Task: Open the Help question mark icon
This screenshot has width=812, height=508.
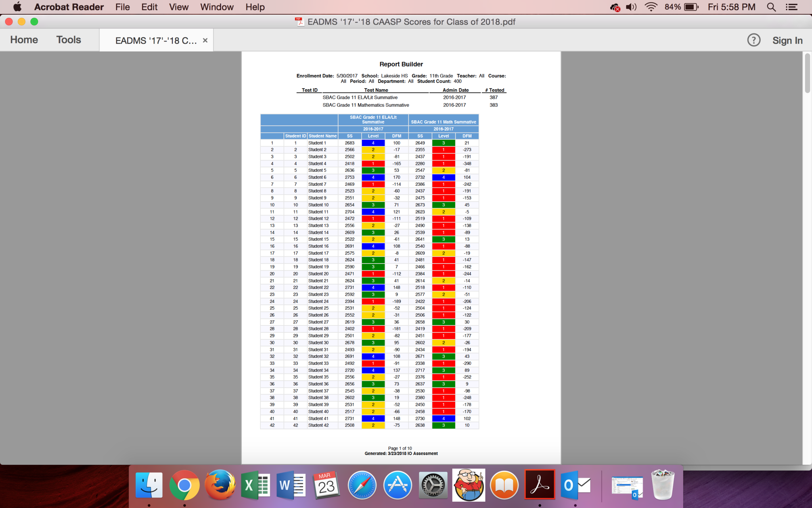Action: [x=753, y=40]
